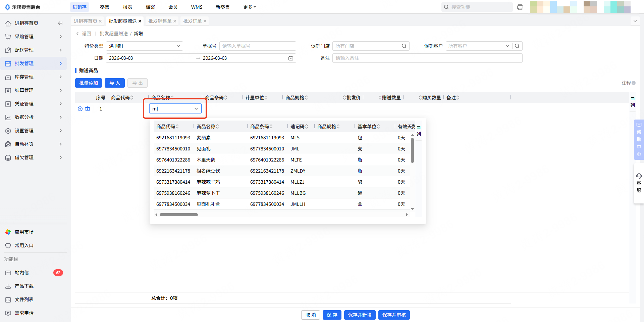Click 返回 to go back
Screen dimensions: 644x322
click(84, 34)
